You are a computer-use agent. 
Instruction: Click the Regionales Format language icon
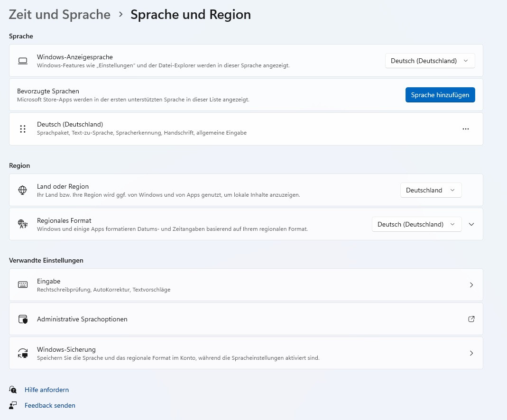(x=22, y=224)
